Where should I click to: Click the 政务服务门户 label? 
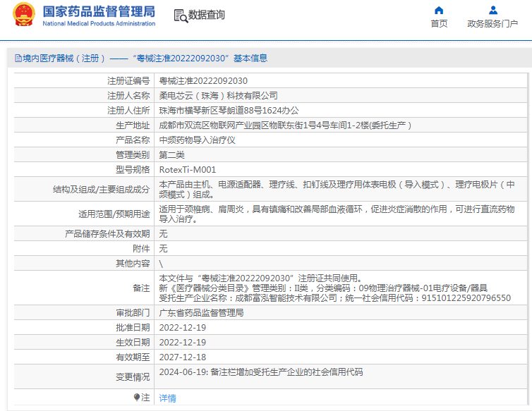coord(492,24)
